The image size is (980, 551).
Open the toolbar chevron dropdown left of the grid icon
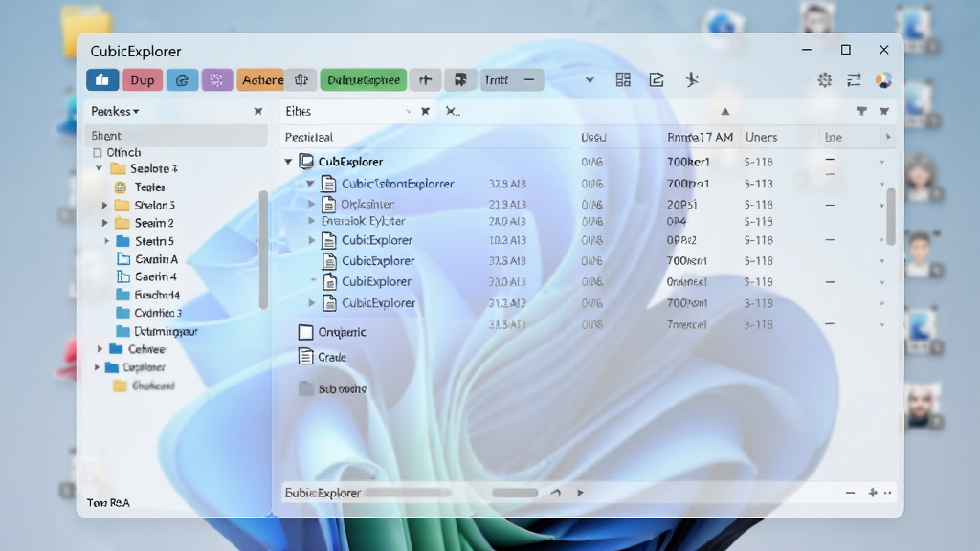click(x=590, y=80)
